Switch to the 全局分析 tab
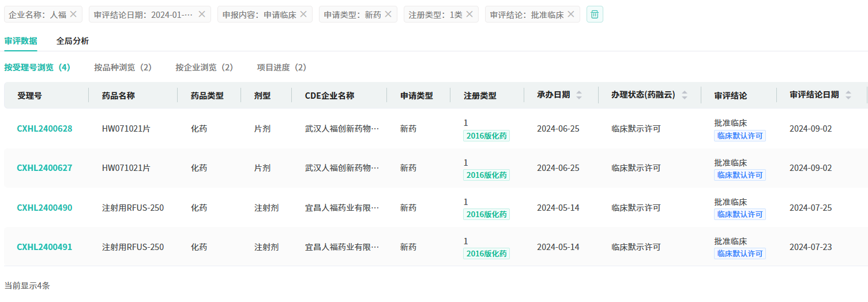Image resolution: width=868 pixels, height=302 pixels. click(73, 41)
